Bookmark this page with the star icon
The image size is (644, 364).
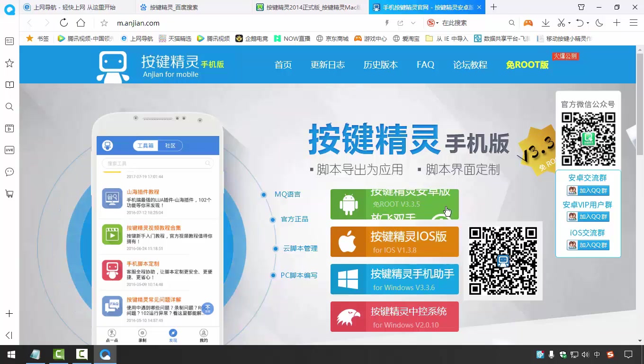(105, 23)
